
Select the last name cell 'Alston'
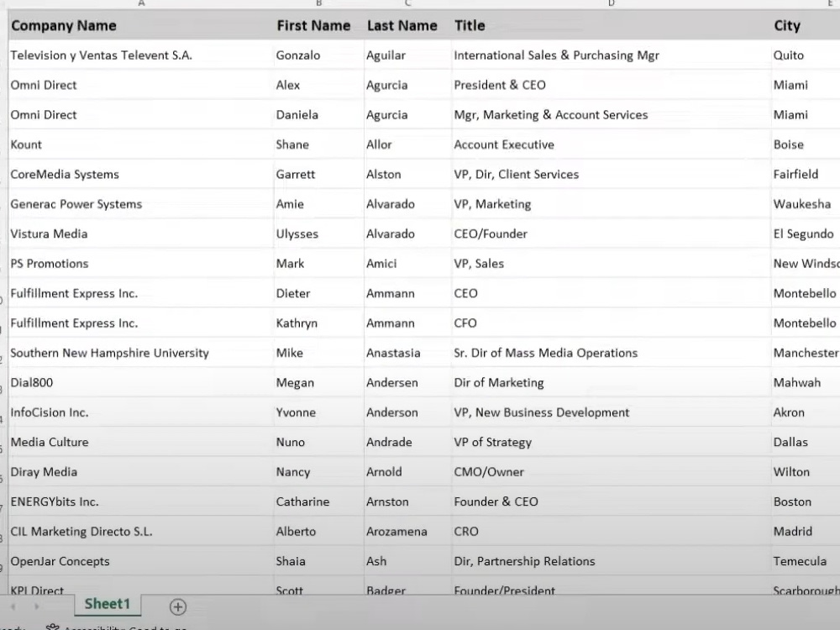[407, 174]
